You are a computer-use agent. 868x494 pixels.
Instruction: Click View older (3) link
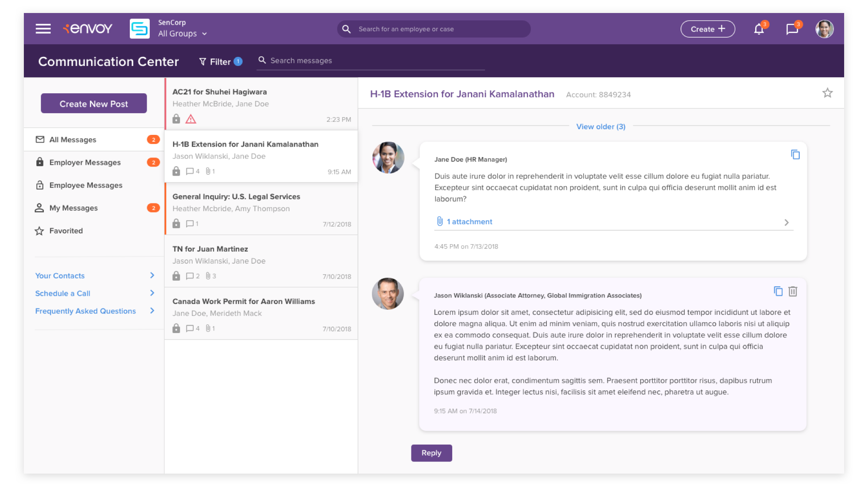pos(601,127)
